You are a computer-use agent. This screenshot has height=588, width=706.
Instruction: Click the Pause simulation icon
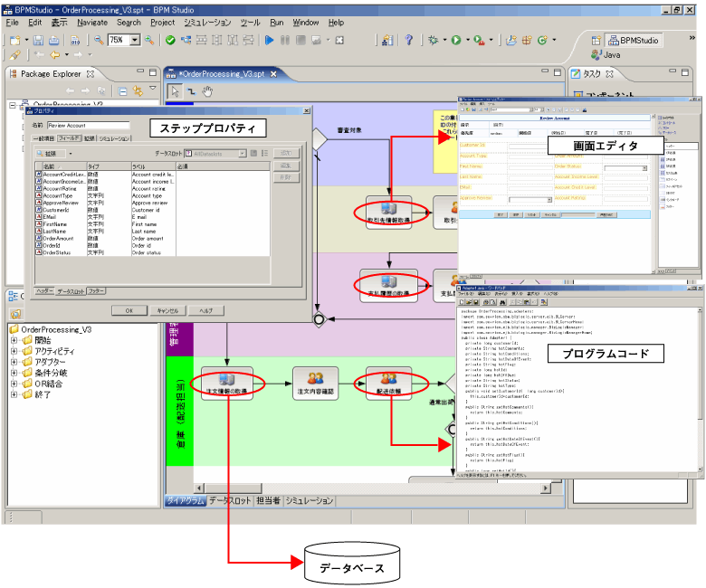[x=285, y=41]
